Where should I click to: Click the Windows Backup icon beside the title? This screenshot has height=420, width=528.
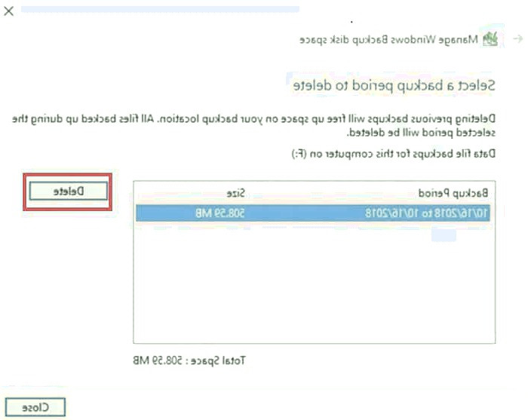(490, 39)
